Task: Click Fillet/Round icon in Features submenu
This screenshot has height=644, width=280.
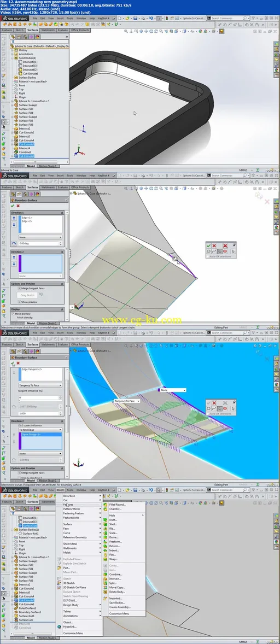Action: point(106,505)
